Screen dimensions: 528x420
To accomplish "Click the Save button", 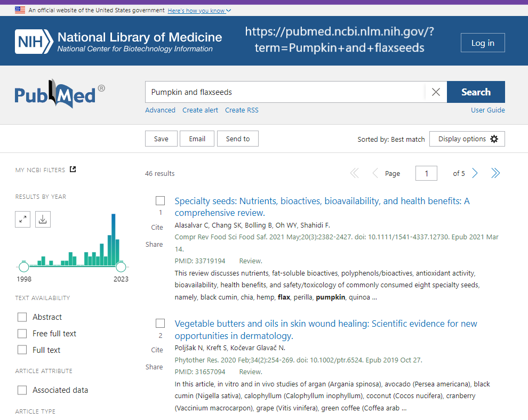I will tap(161, 139).
